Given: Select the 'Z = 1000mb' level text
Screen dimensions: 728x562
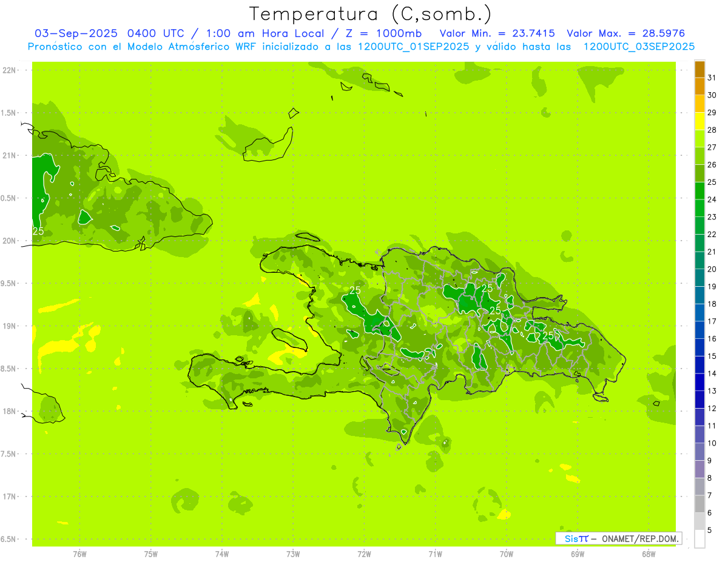Looking at the screenshot, I should (383, 34).
